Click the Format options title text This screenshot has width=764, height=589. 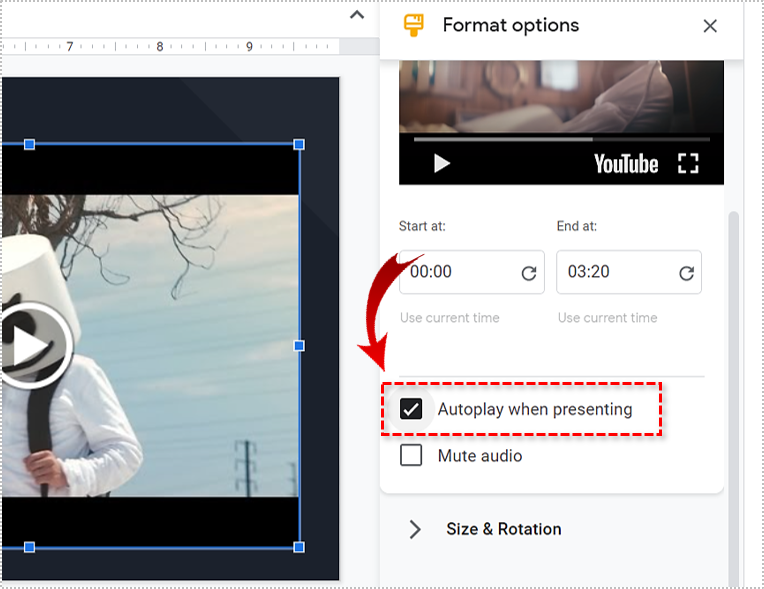click(x=511, y=25)
